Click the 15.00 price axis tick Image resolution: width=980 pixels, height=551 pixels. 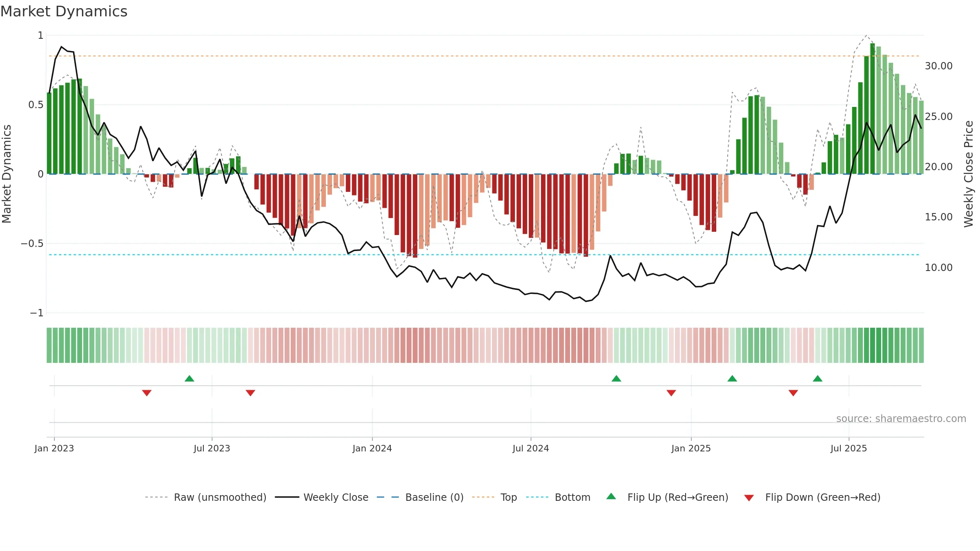tap(939, 217)
